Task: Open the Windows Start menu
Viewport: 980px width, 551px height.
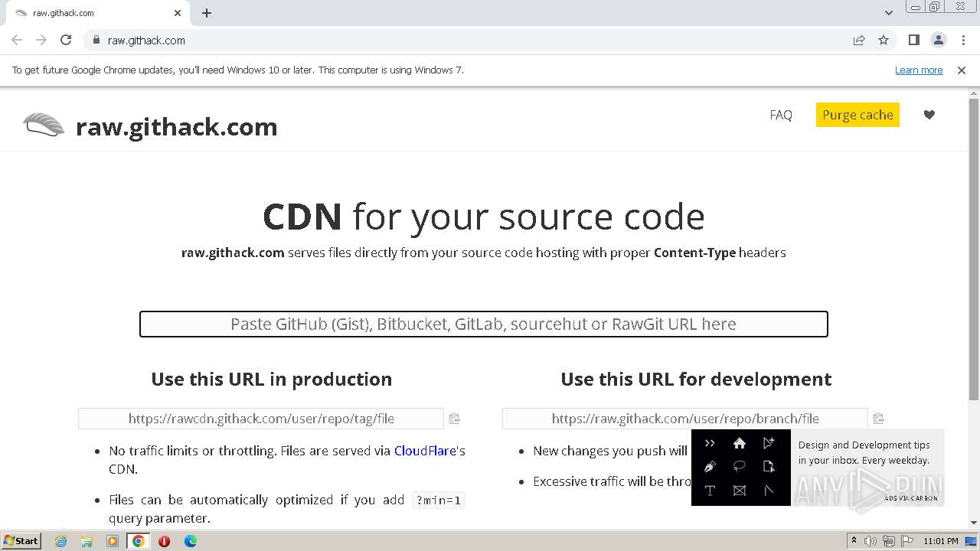Action: pos(21,540)
